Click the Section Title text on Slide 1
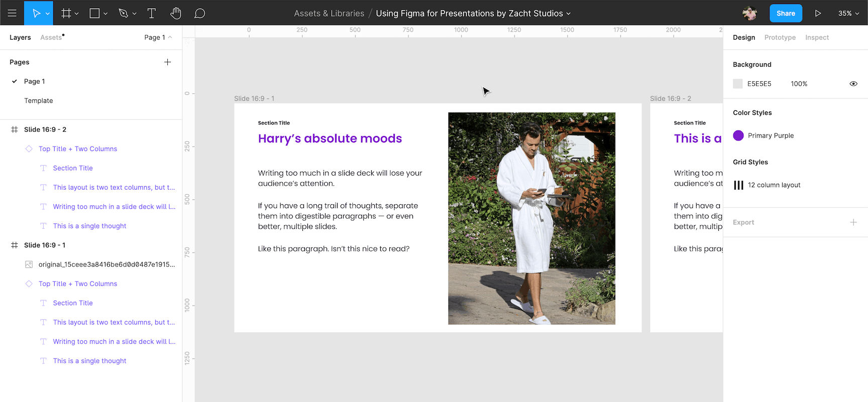 tap(274, 123)
